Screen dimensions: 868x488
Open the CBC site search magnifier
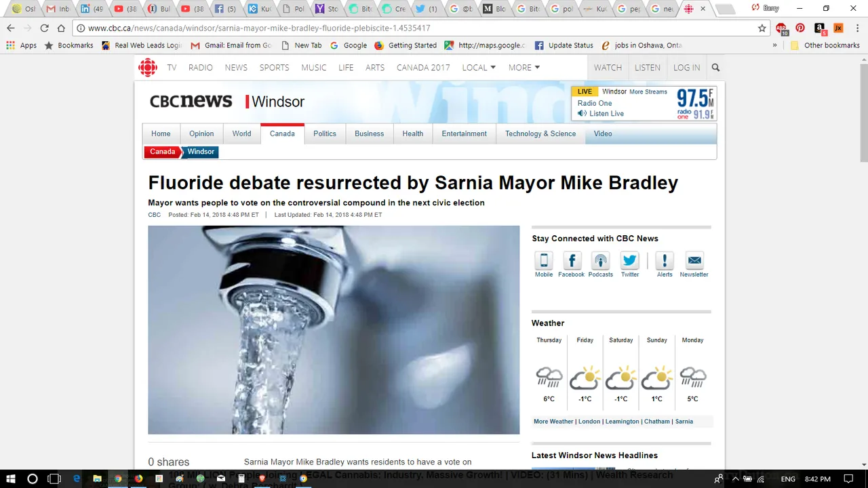[715, 67]
